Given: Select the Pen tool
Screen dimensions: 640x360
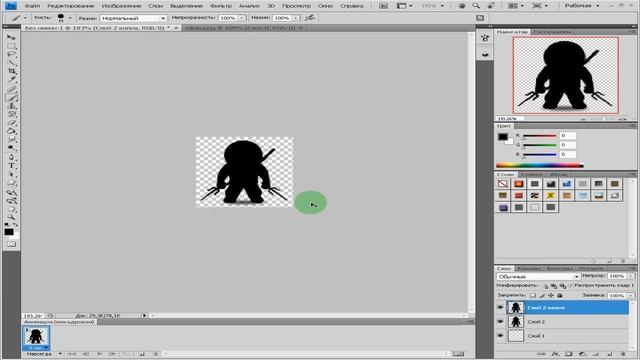Looking at the screenshot, I should [x=11, y=158].
